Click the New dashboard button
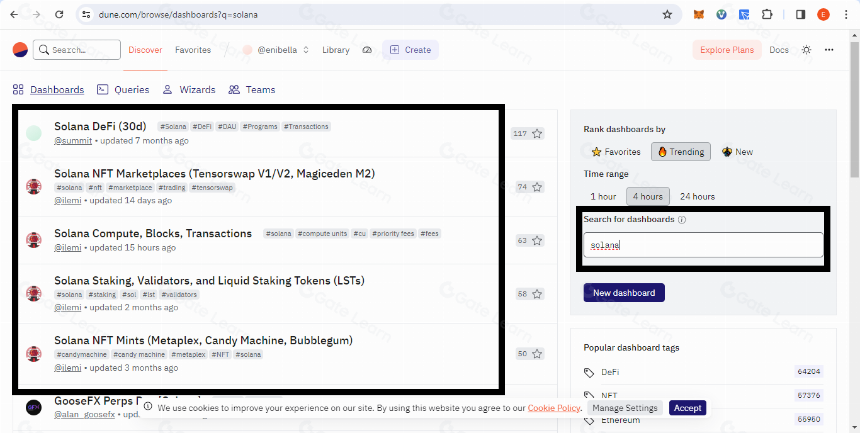The width and height of the screenshot is (860, 433). [x=624, y=293]
